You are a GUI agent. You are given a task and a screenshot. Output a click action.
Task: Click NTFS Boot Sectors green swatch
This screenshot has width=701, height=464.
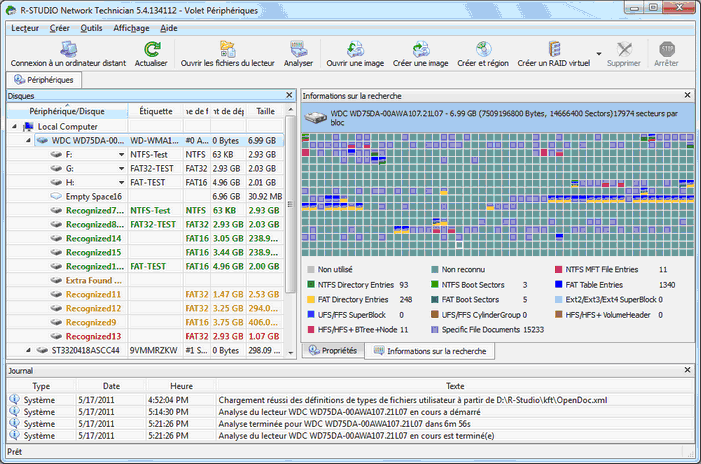tap(435, 284)
